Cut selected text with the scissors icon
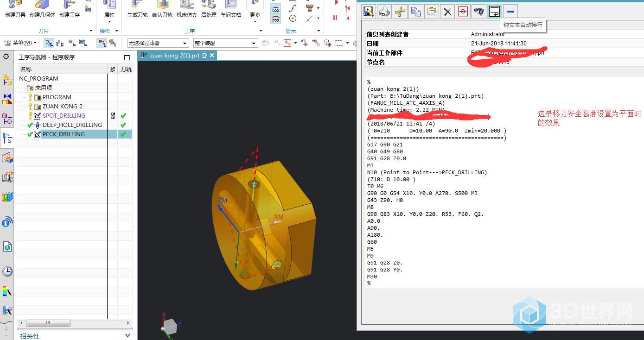The height and width of the screenshot is (340, 644). tap(400, 12)
